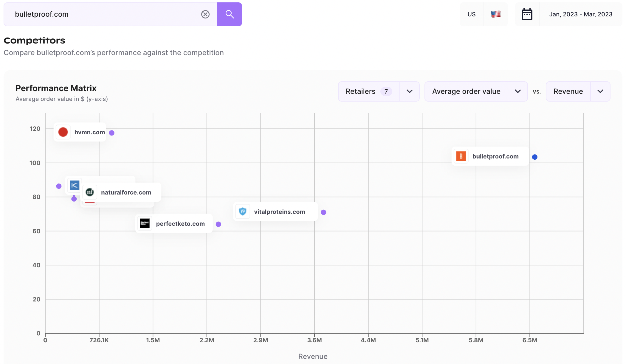
Task: Click the perfectketo.com black logo icon
Action: pyautogui.click(x=145, y=223)
